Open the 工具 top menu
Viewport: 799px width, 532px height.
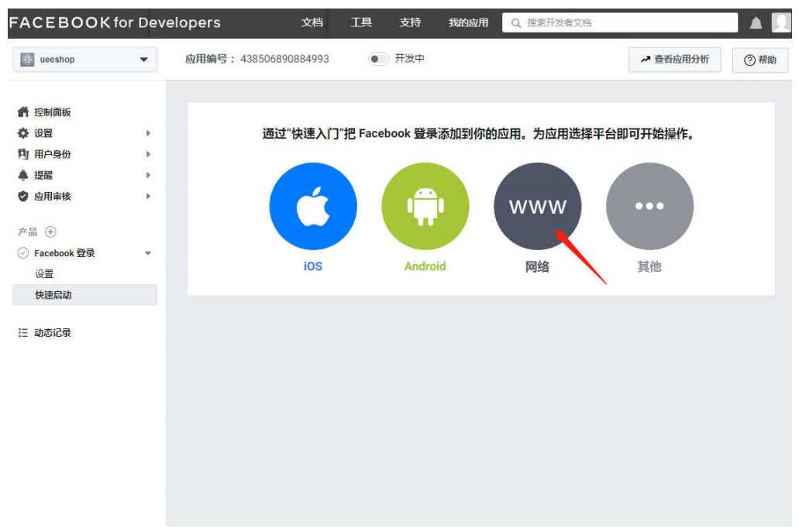tap(361, 23)
